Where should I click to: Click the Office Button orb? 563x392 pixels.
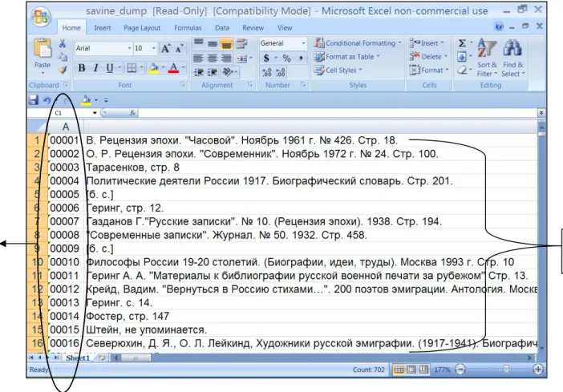(41, 16)
